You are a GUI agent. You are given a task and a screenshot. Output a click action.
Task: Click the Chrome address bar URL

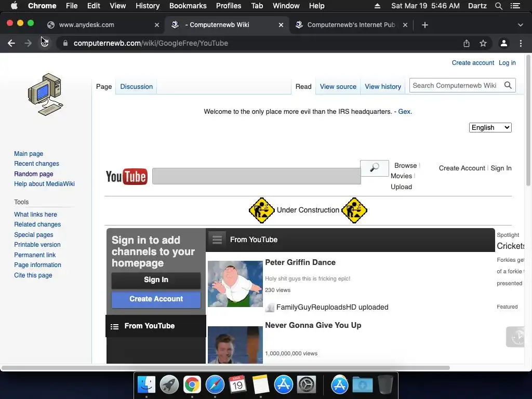pos(151,43)
